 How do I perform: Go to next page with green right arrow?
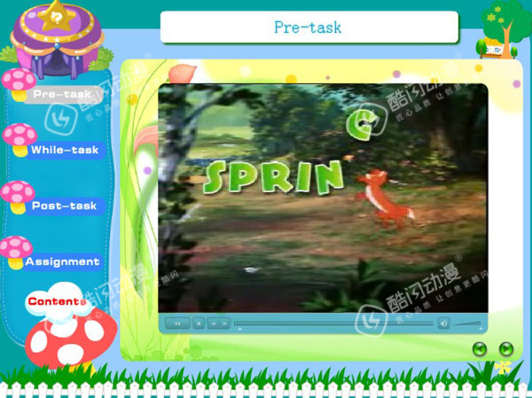pyautogui.click(x=506, y=348)
